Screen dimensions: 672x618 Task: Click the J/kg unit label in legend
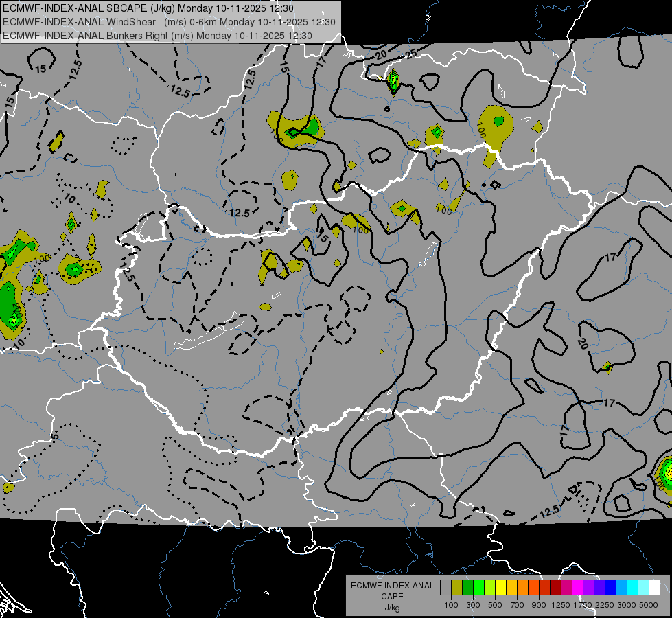click(392, 608)
